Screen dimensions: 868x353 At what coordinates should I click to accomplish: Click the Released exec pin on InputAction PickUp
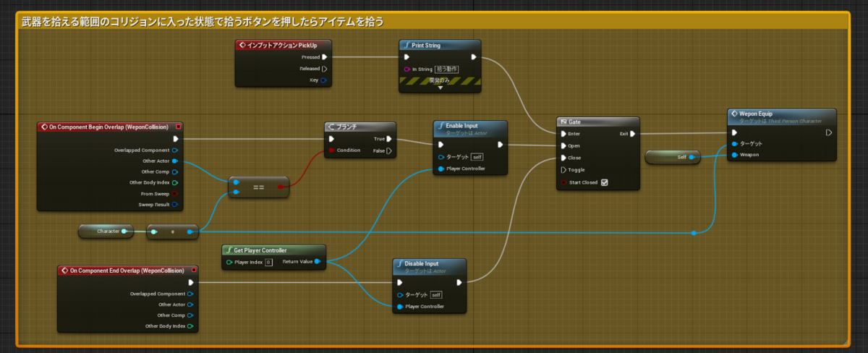click(324, 69)
